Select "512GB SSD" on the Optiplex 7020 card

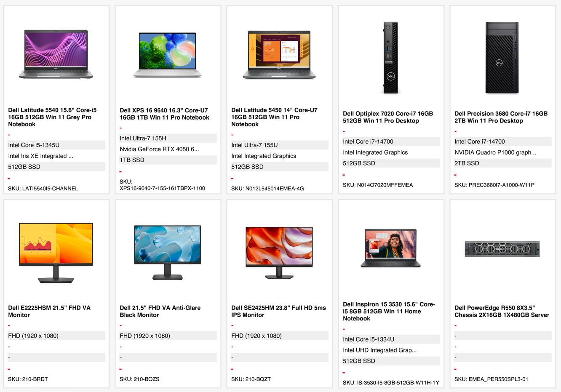tap(391, 163)
